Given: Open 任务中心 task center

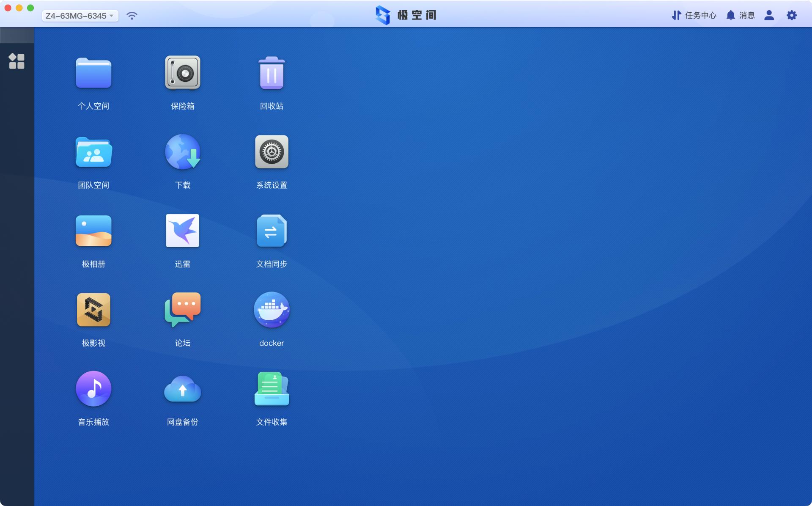Looking at the screenshot, I should tap(694, 16).
